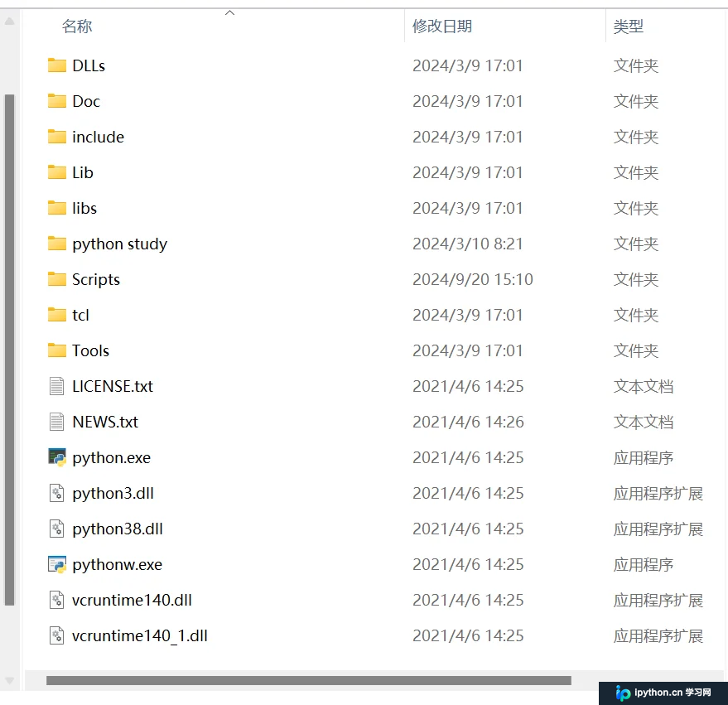Click the python3.dll file icon
The height and width of the screenshot is (705, 728).
pyautogui.click(x=56, y=493)
